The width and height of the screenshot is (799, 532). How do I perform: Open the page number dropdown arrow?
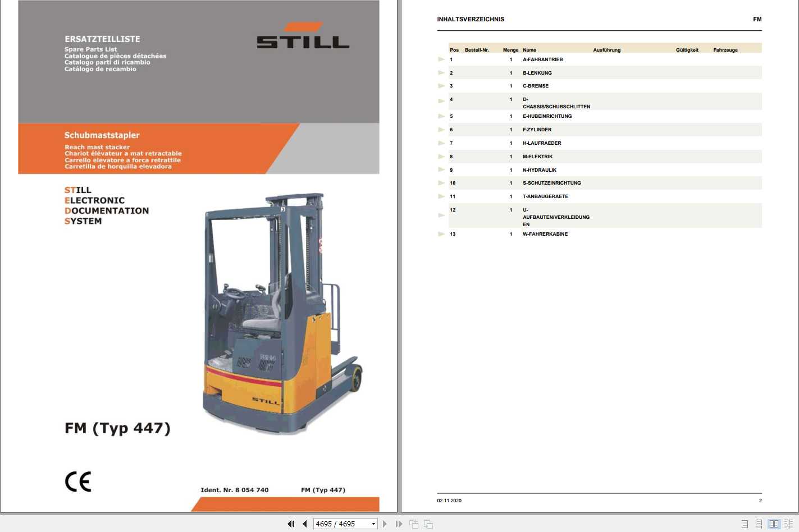(x=373, y=524)
